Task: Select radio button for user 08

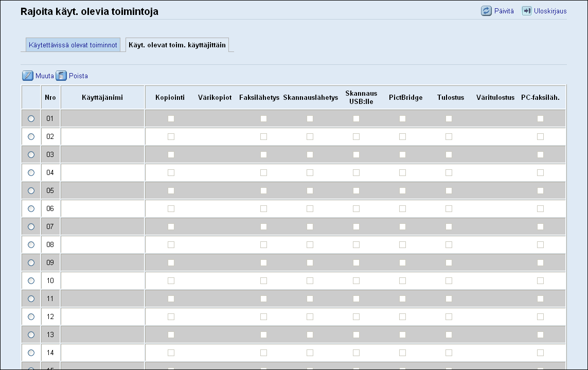Action: coord(31,244)
